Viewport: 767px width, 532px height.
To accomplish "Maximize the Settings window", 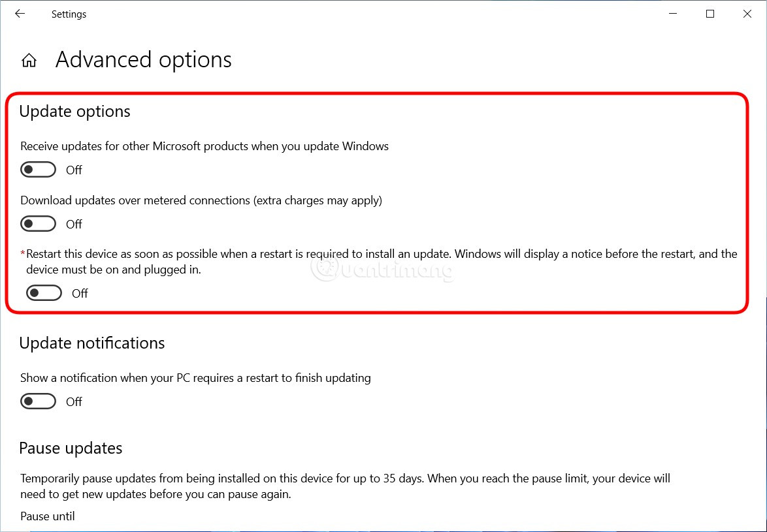I will (x=710, y=14).
